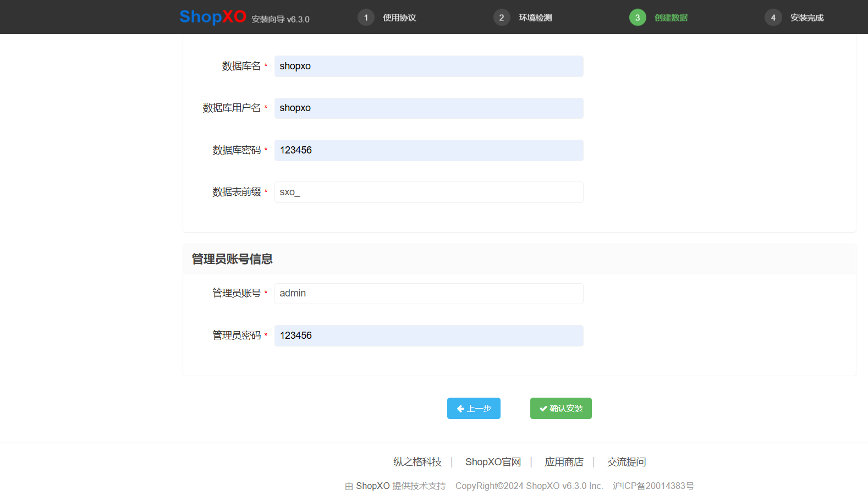Click the 数据库用户名 field label
868x495 pixels.
232,108
